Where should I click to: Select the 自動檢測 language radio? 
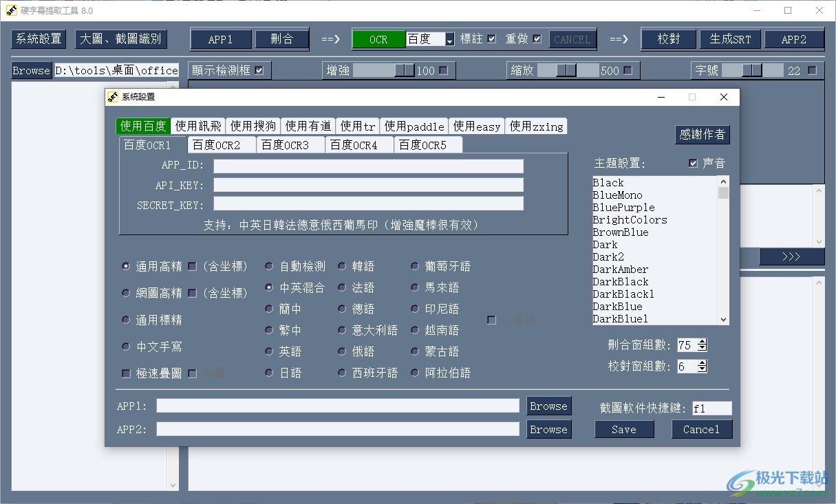coord(269,266)
